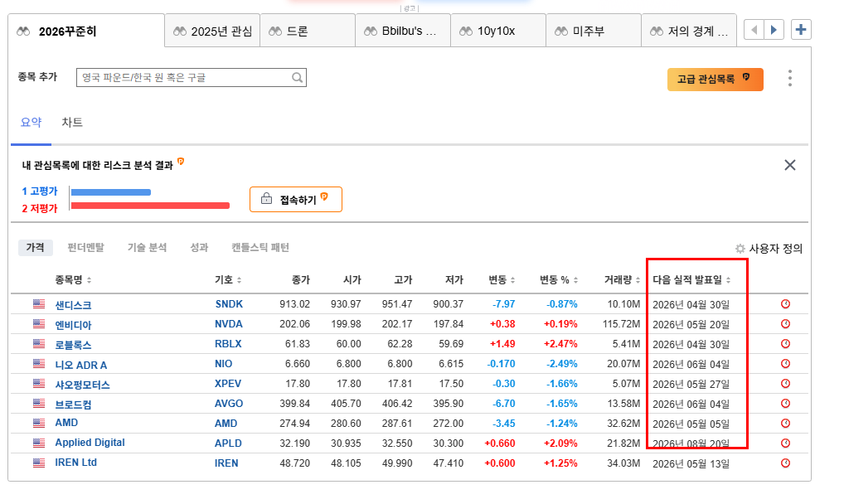This screenshot has width=844, height=504.
Task: Add a new watchlist with plus button
Action: click(x=801, y=30)
